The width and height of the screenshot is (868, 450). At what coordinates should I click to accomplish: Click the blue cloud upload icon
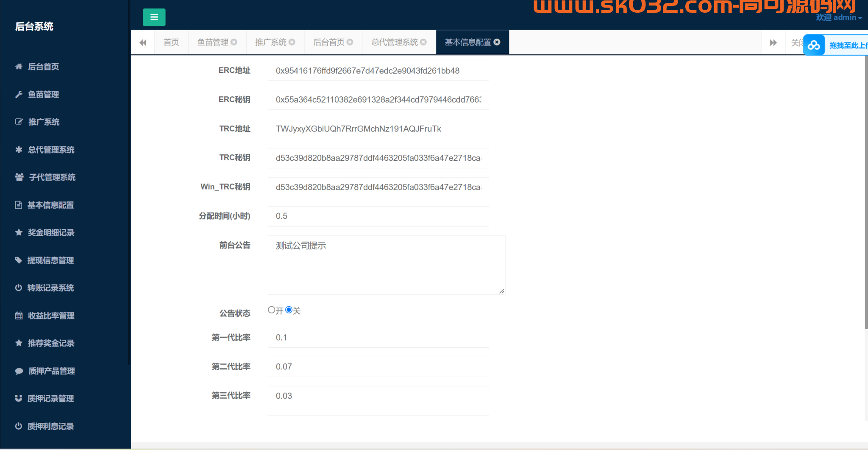pos(814,45)
